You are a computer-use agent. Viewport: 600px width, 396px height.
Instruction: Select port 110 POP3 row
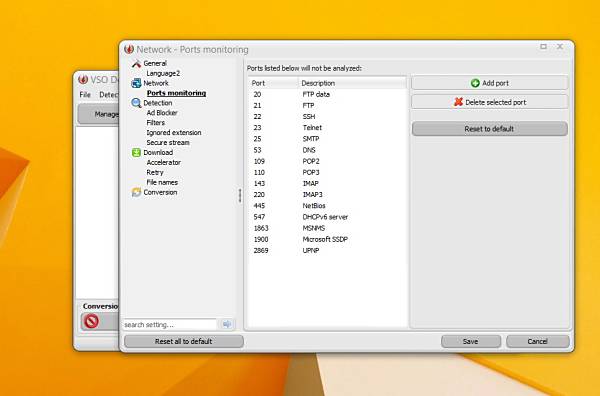(327, 173)
